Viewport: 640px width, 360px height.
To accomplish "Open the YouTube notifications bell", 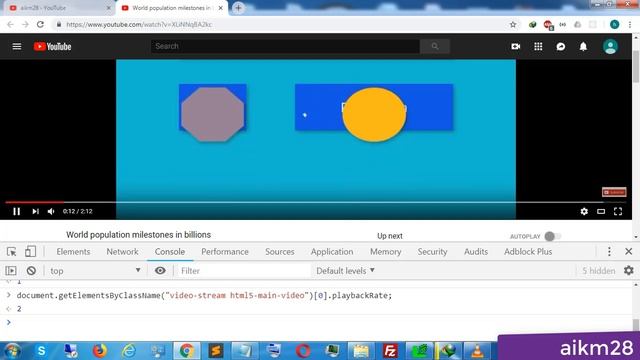I will click(583, 47).
